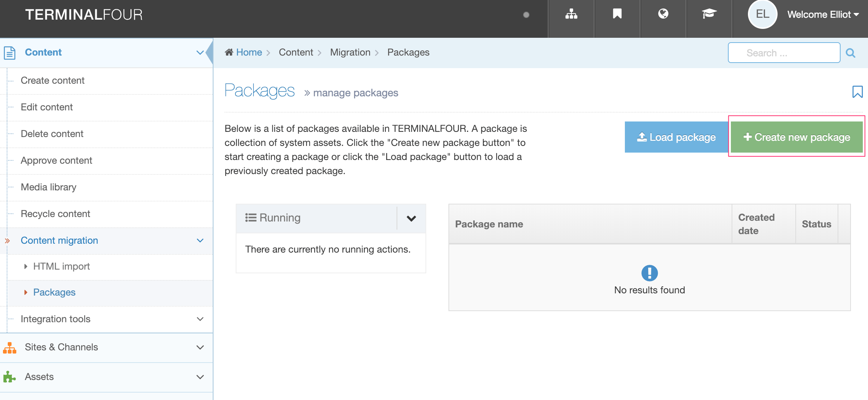Click the search magnifier icon
The width and height of the screenshot is (868, 400).
[x=851, y=53]
